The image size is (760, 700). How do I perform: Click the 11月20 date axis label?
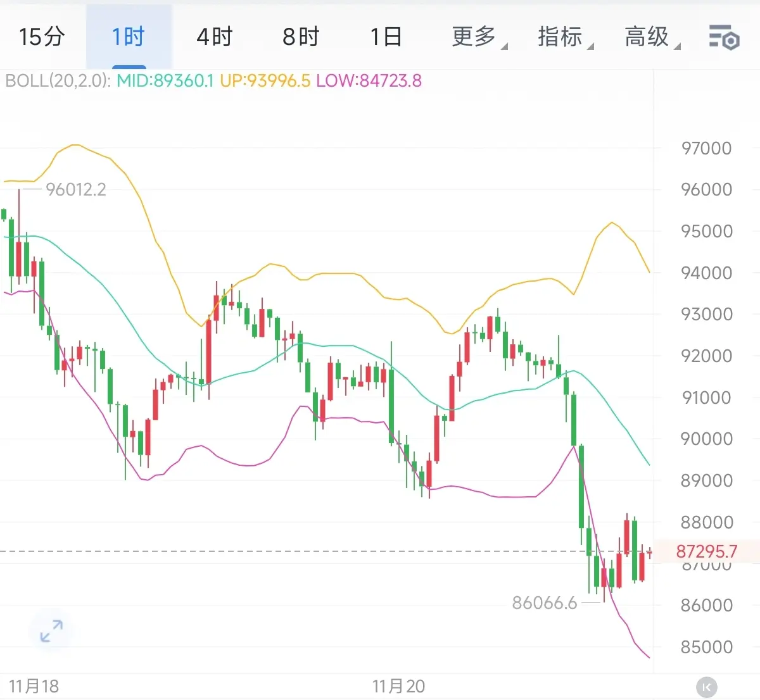coord(398,686)
